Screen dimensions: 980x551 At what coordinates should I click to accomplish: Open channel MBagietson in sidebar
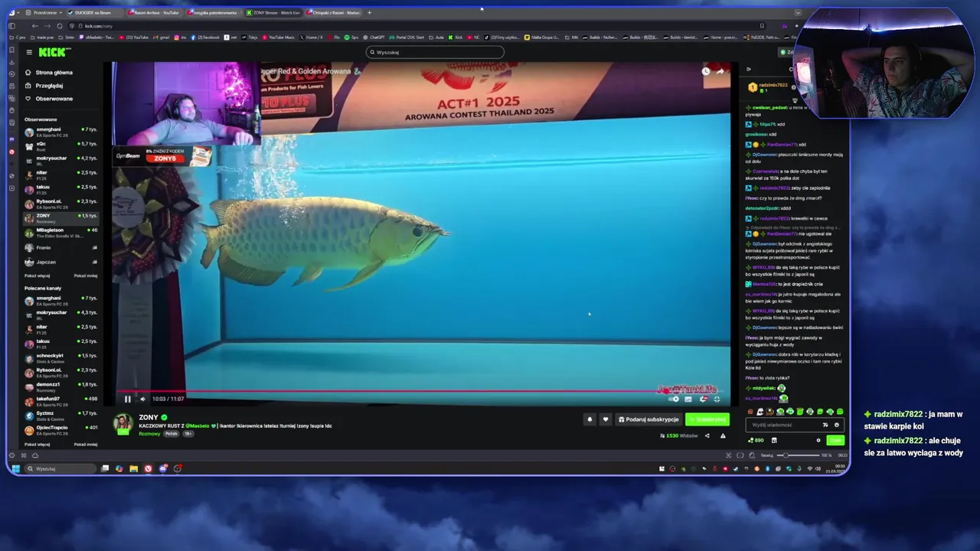coord(60,232)
